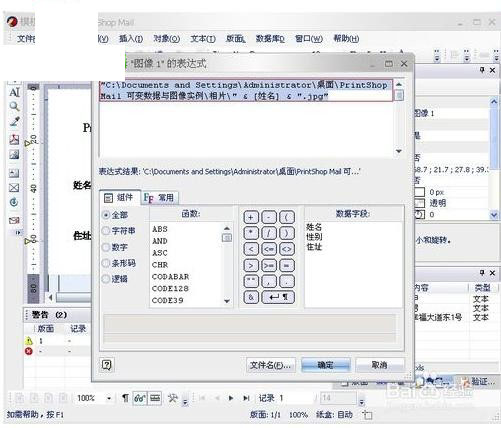Viewport: 501px width, 428px height.
Task: Select the 字符串 radio button
Action: [x=106, y=231]
